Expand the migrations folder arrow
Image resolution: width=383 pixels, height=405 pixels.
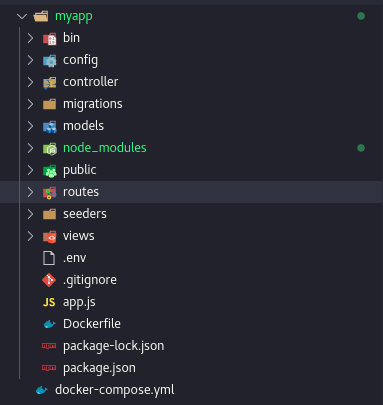pyautogui.click(x=30, y=104)
